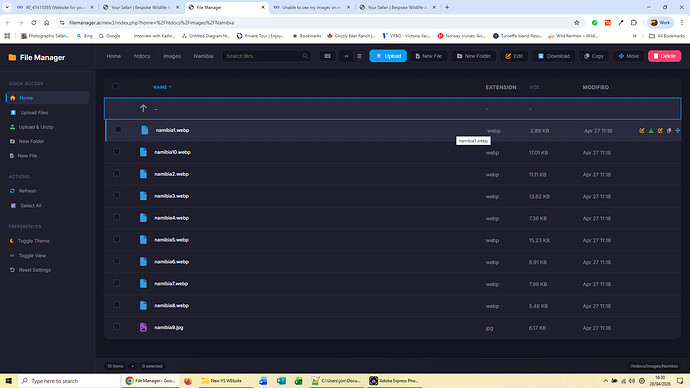This screenshot has height=388, width=690.
Task: Bookmark this page with the star icon
Action: tap(576, 22)
